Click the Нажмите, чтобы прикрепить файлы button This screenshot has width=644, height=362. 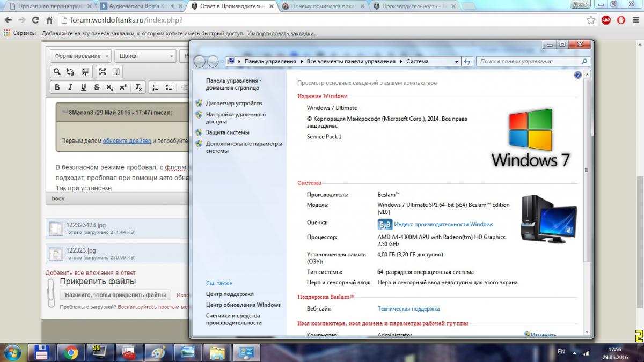pos(115,295)
